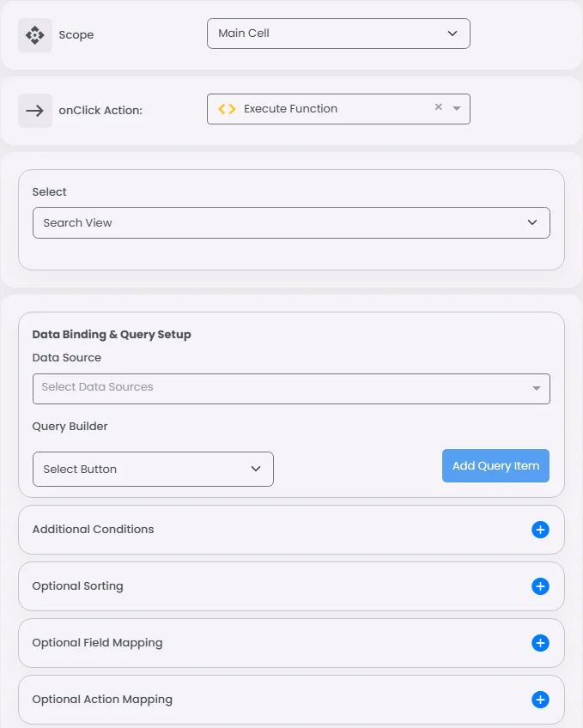Click the Additional Conditions section label
This screenshot has height=728, width=583.
click(x=93, y=530)
